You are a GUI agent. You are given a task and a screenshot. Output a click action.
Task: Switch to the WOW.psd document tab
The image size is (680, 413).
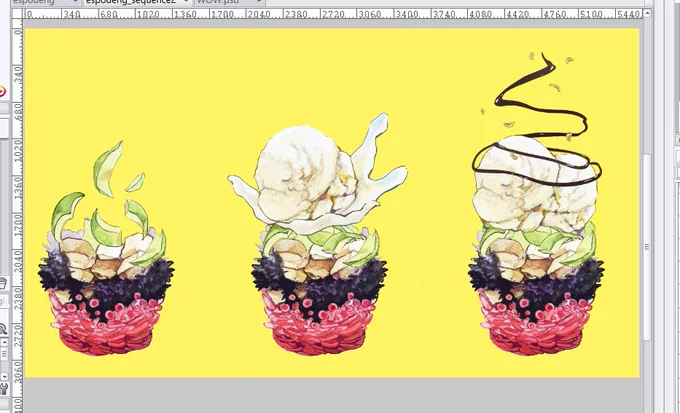(230, 2)
